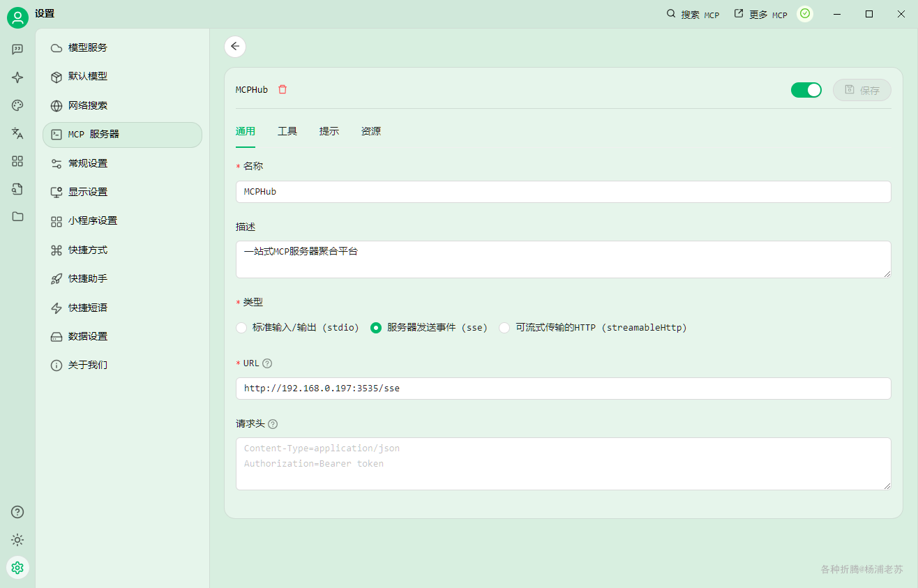Go back using the left arrow button
Image resolution: width=918 pixels, height=588 pixels.
pyautogui.click(x=235, y=47)
